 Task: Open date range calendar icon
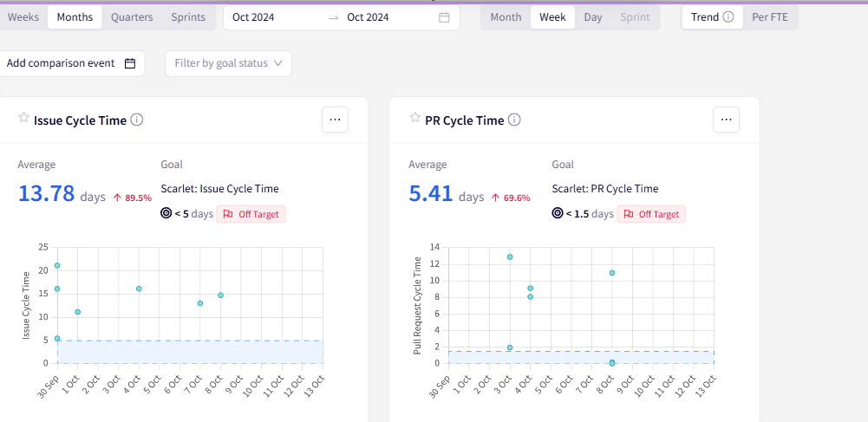[444, 17]
